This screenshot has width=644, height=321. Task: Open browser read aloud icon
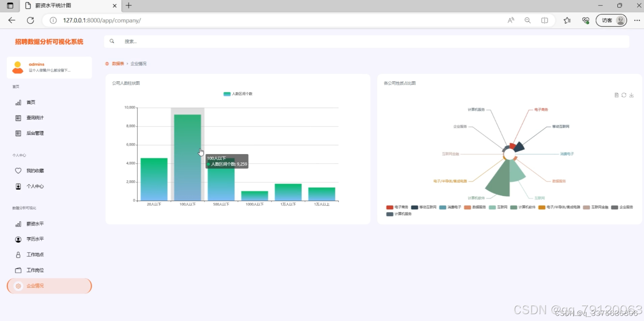click(x=511, y=20)
